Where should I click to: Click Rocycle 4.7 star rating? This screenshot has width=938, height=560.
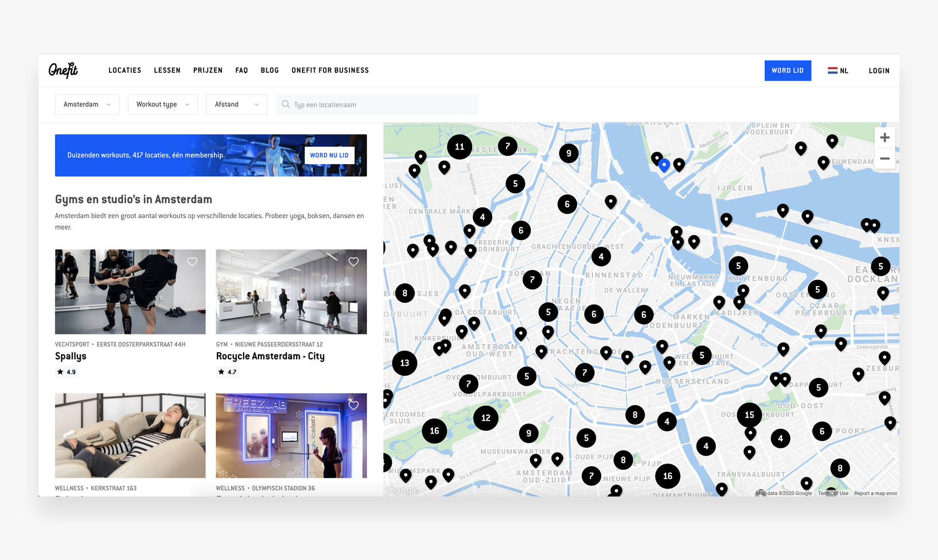point(228,372)
